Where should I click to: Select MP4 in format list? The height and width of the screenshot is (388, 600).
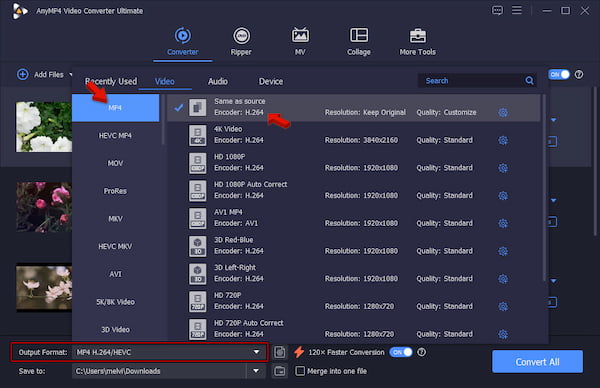[115, 108]
